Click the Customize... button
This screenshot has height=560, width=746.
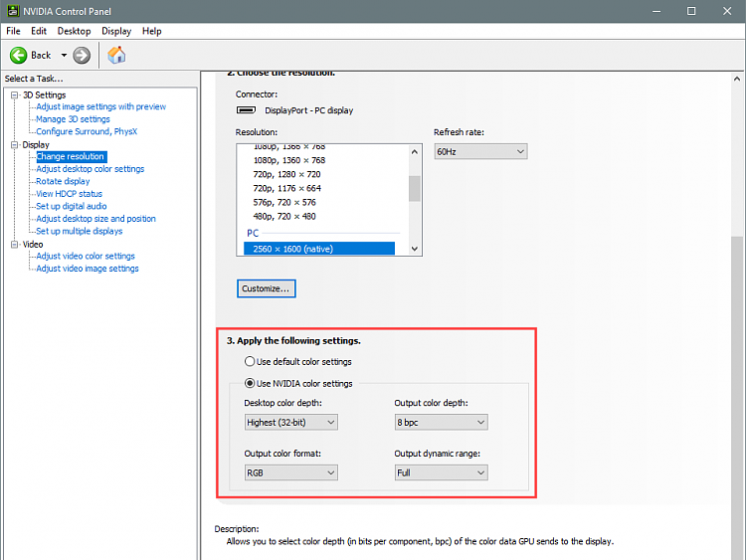tap(266, 288)
